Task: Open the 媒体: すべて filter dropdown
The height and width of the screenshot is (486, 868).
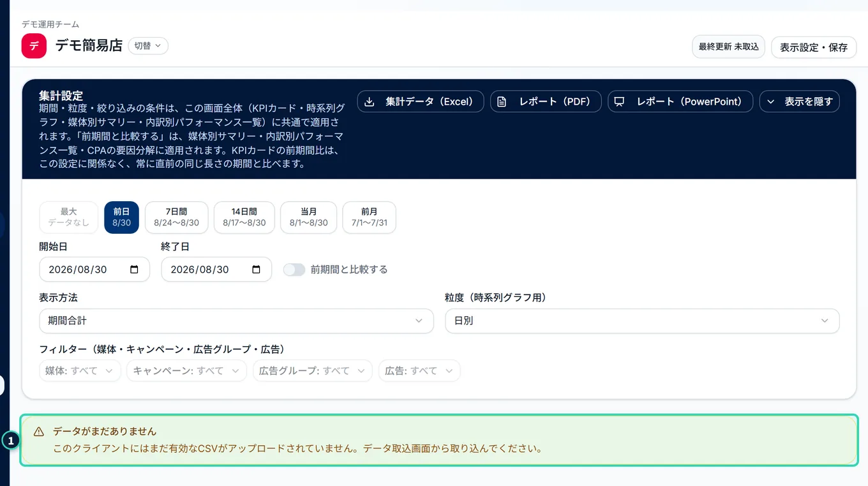Action: [80, 370]
